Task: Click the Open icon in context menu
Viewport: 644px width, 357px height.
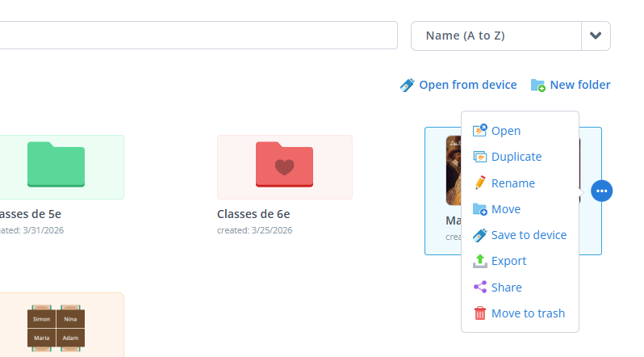Action: click(x=479, y=130)
